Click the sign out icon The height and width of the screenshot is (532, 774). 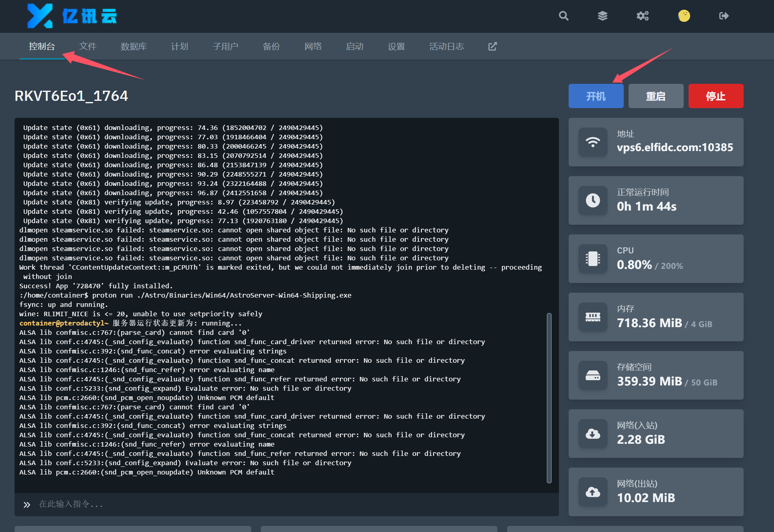pos(724,16)
